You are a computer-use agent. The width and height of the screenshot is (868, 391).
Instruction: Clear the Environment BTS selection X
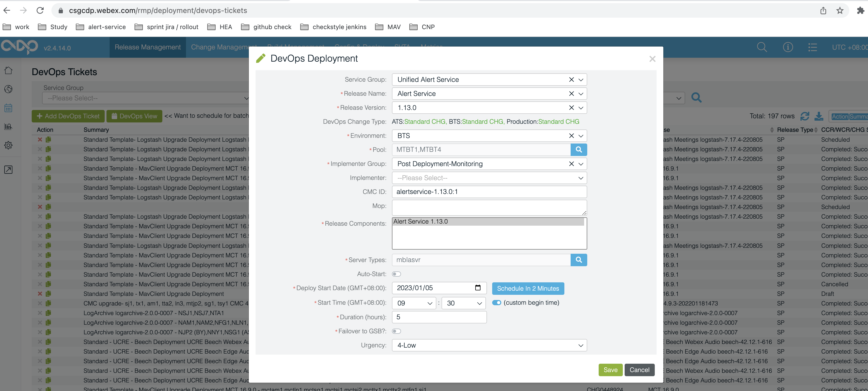coord(571,136)
